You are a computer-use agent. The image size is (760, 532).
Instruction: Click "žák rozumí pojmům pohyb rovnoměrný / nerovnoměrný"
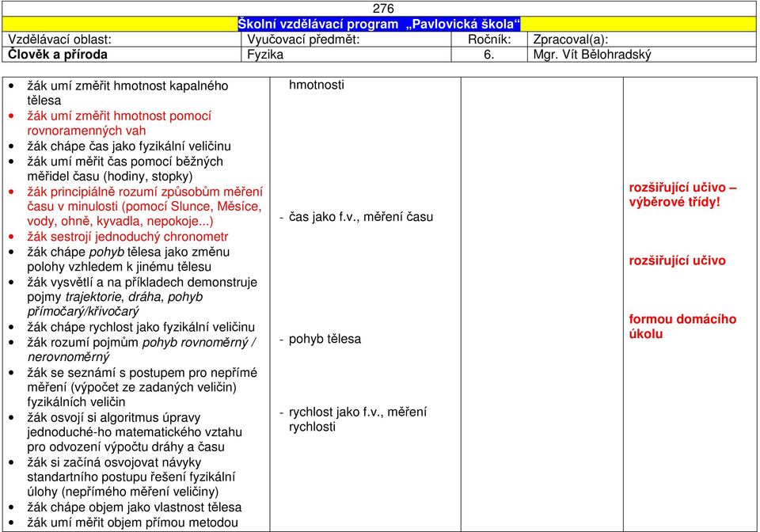pos(142,350)
